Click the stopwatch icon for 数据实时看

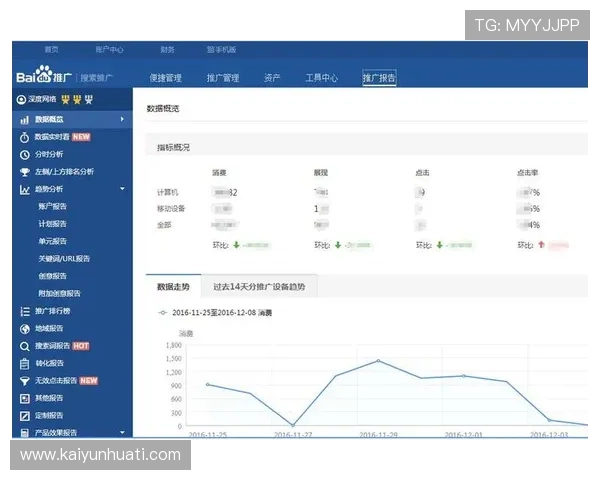tap(24, 137)
